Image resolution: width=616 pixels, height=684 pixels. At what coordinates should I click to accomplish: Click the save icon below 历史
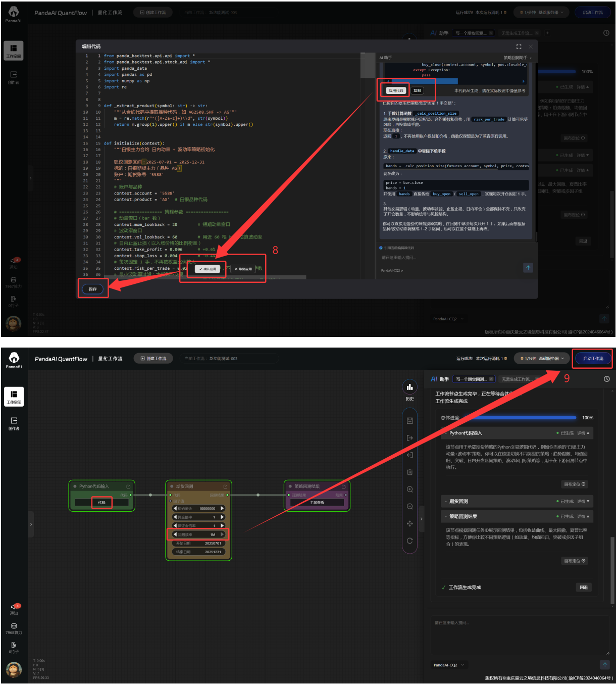point(409,420)
